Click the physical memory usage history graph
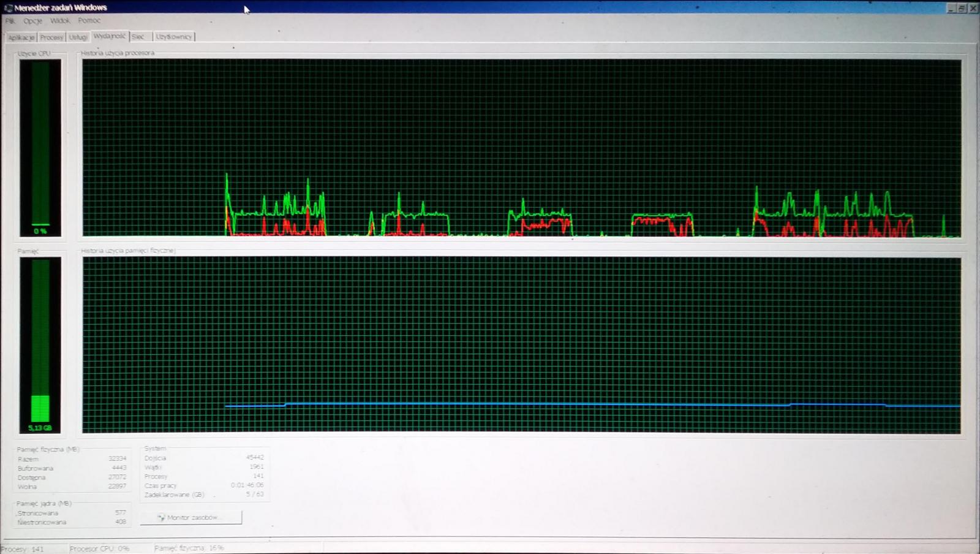The width and height of the screenshot is (980, 554). click(522, 346)
